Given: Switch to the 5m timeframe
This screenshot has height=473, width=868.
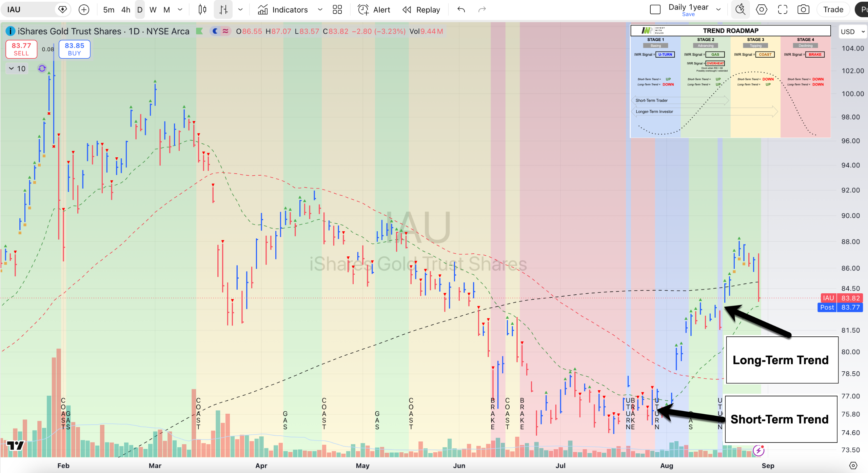Looking at the screenshot, I should 108,9.
